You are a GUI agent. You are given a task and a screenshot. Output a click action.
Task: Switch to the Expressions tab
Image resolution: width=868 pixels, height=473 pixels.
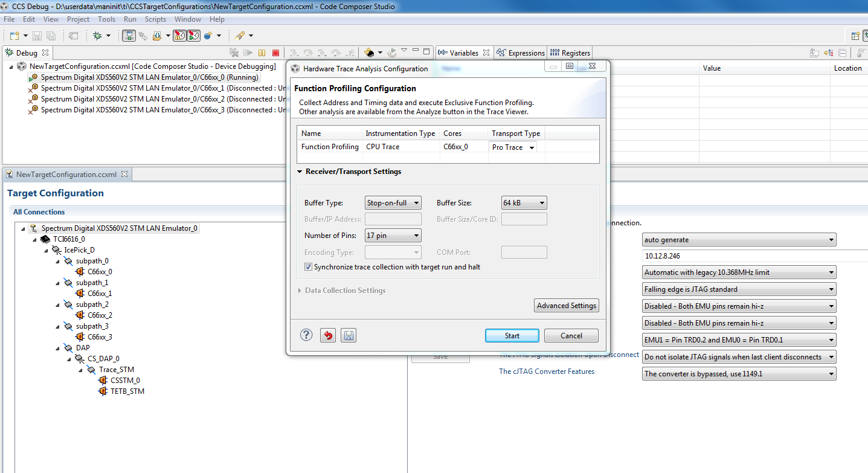coord(521,53)
